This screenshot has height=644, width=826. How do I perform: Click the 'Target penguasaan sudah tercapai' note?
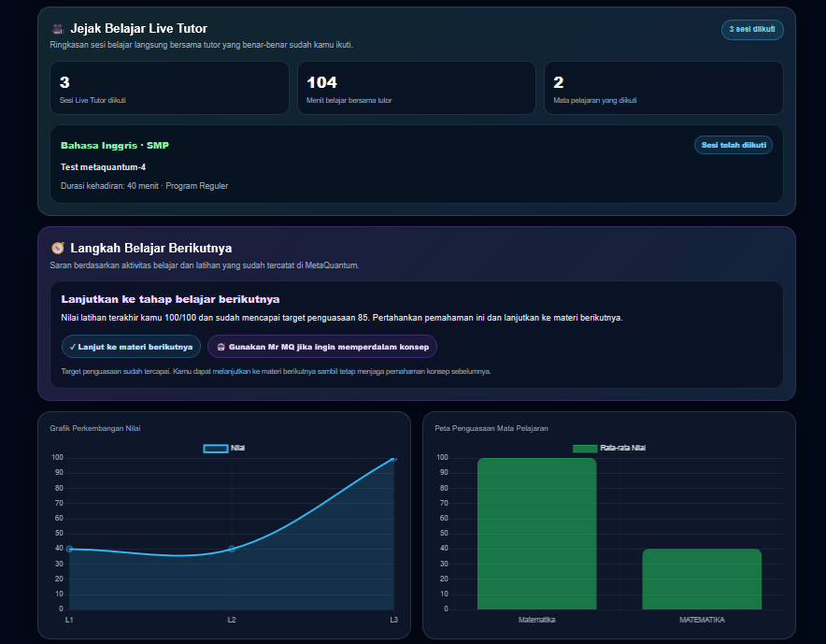point(276,372)
